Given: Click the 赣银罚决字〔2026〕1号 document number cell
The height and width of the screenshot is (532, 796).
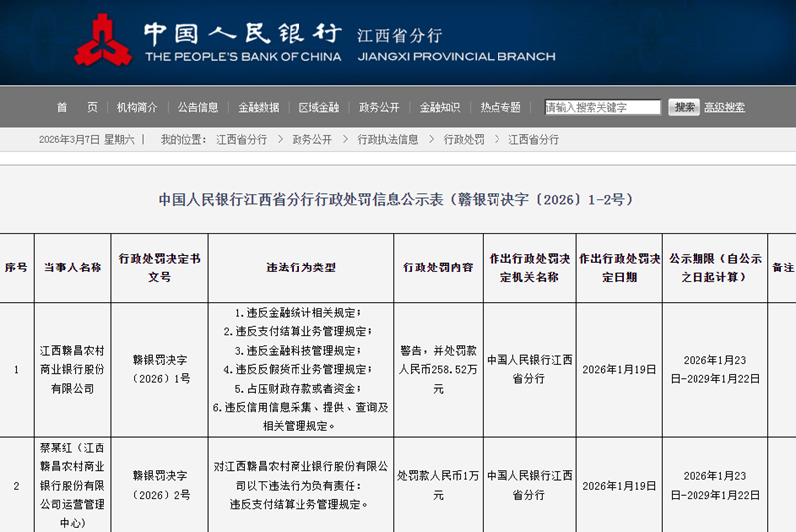Looking at the screenshot, I should pyautogui.click(x=160, y=370).
